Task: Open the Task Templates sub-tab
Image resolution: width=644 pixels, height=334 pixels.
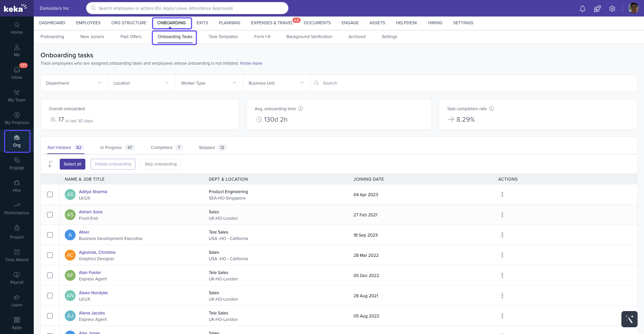Action: tap(223, 37)
